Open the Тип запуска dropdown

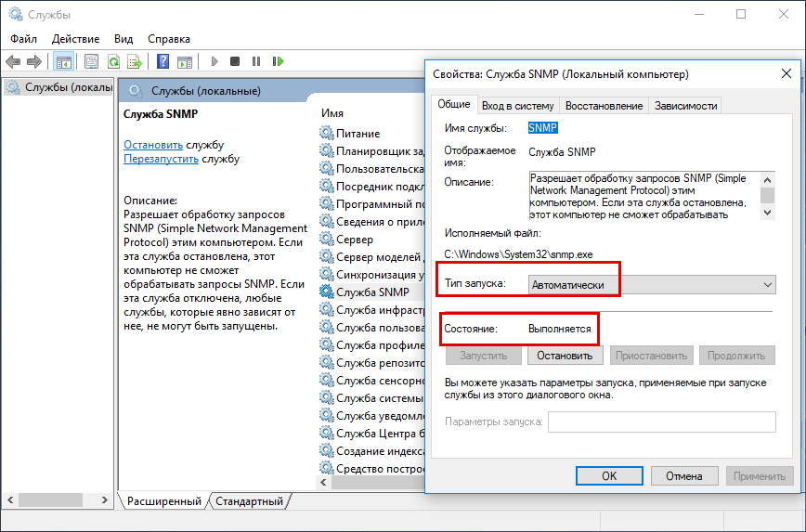click(652, 285)
